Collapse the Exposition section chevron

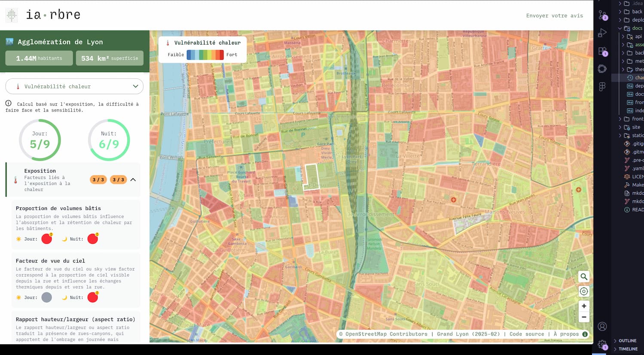pyautogui.click(x=133, y=179)
